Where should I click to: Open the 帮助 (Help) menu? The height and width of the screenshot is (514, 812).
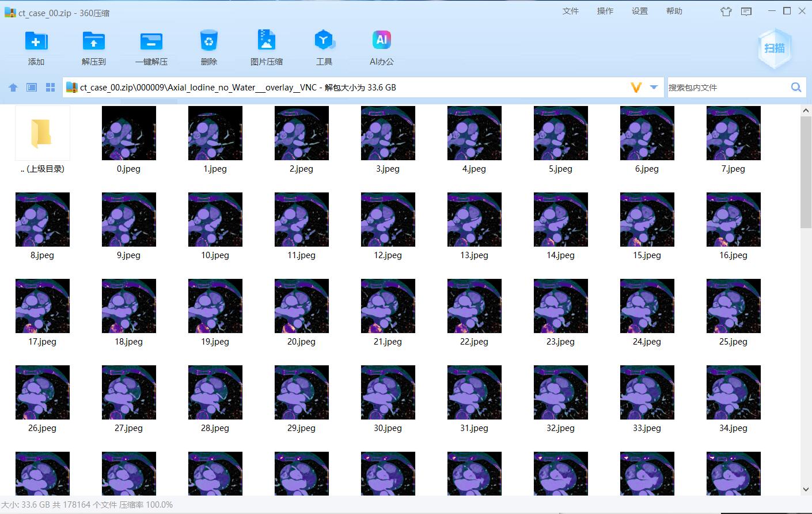click(x=674, y=11)
